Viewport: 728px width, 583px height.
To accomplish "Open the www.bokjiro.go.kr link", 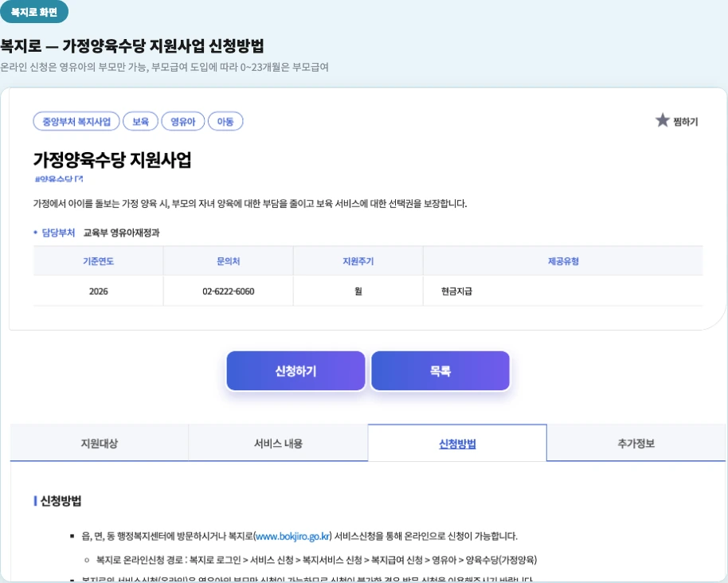I will [x=293, y=536].
